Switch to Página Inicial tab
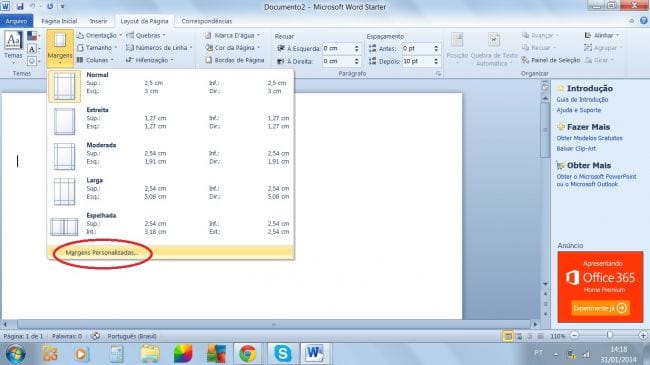 (59, 21)
